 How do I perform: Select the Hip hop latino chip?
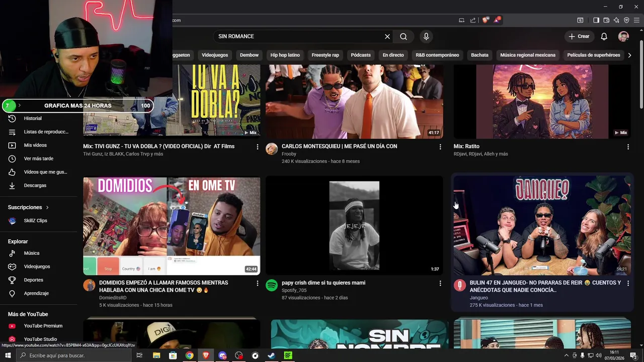click(x=285, y=55)
